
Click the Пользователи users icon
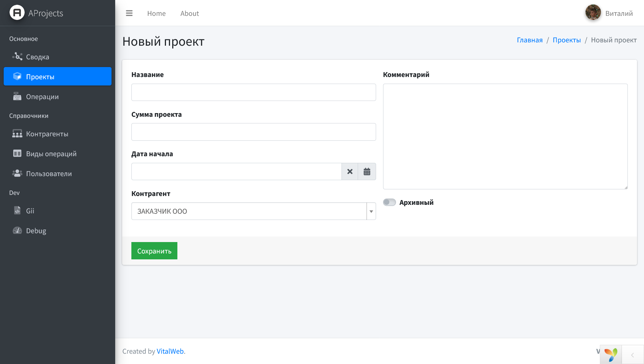(x=17, y=174)
